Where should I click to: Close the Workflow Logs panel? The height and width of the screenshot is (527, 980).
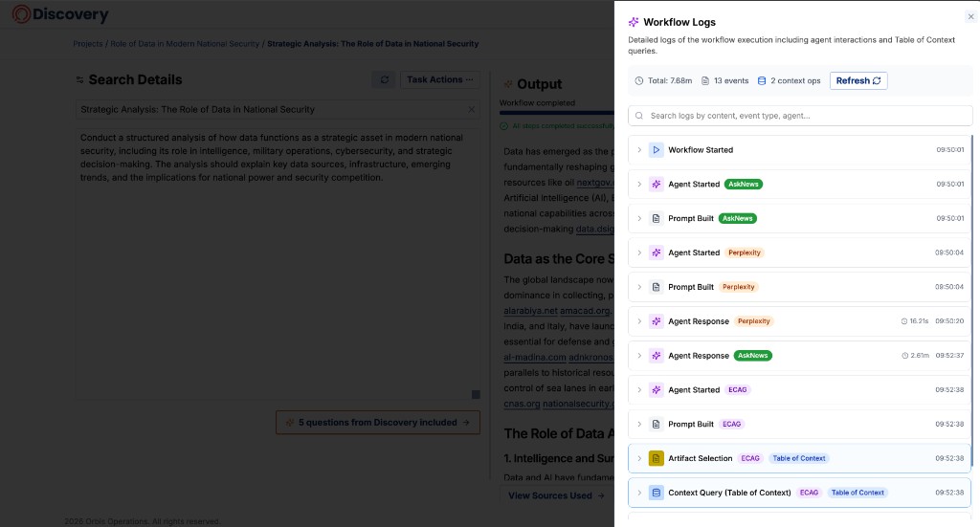pos(970,17)
